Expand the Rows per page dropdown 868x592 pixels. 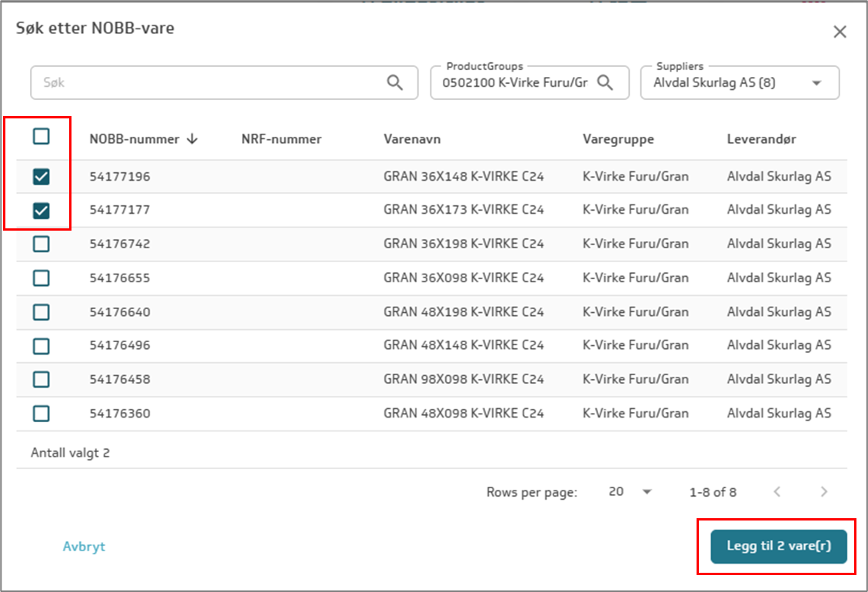click(x=646, y=492)
